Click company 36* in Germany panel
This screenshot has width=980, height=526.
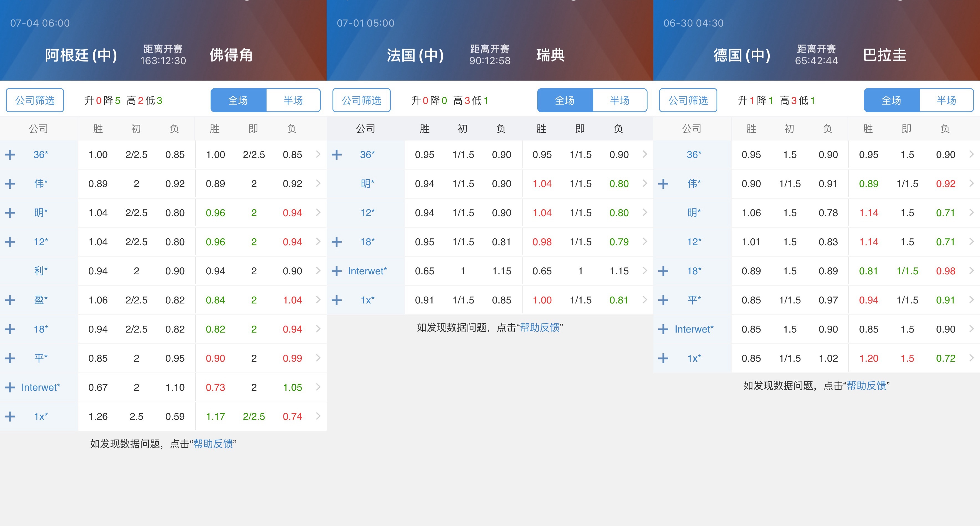point(694,155)
